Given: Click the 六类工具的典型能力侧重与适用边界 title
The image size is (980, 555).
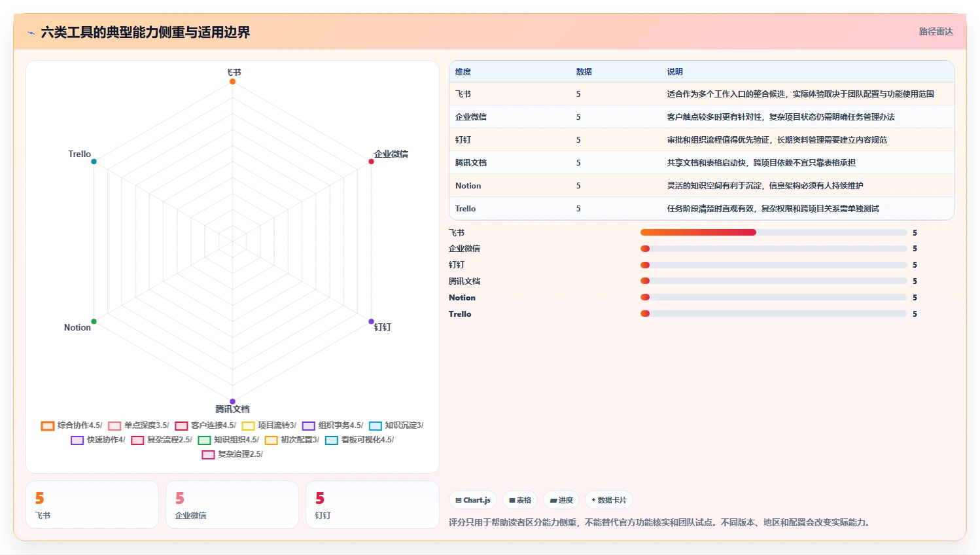Looking at the screenshot, I should pyautogui.click(x=145, y=32).
